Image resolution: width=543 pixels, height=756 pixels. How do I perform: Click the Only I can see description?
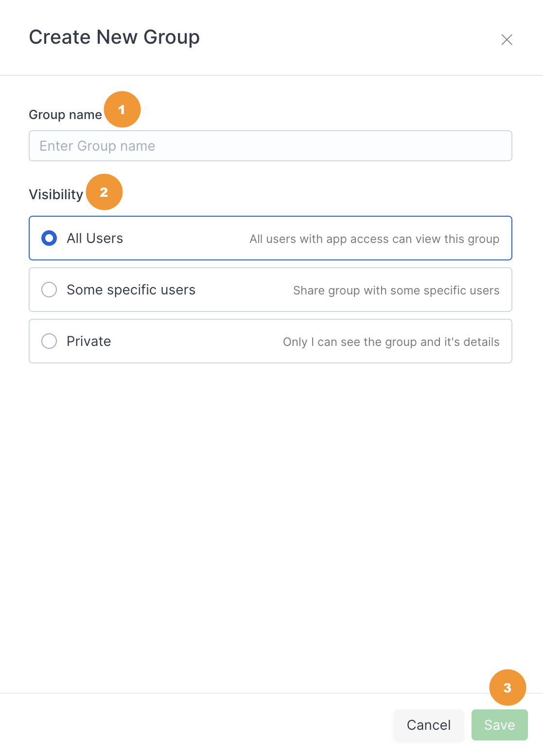point(391,342)
